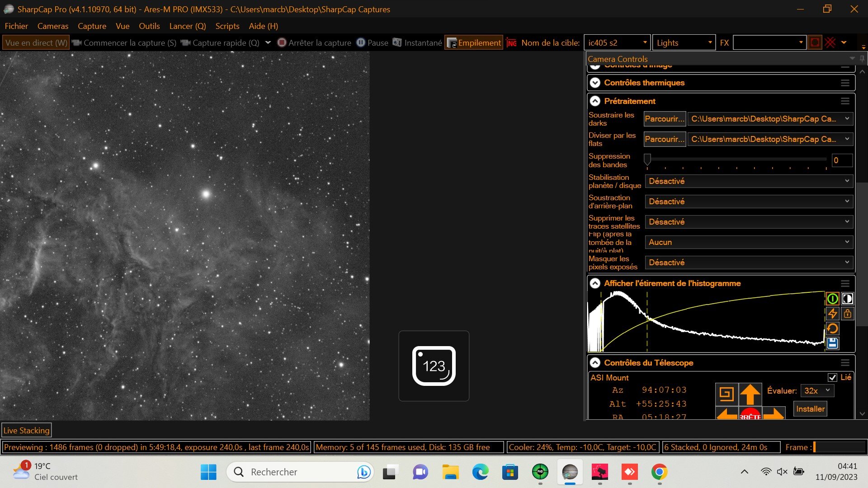Save stretched image with the blue floppy icon

point(832,343)
